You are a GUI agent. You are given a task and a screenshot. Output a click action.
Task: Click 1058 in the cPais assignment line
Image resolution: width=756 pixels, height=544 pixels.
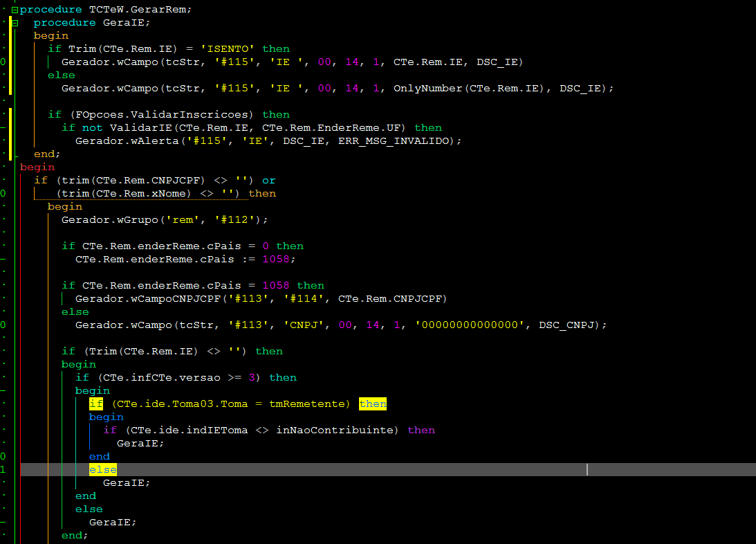click(276, 260)
